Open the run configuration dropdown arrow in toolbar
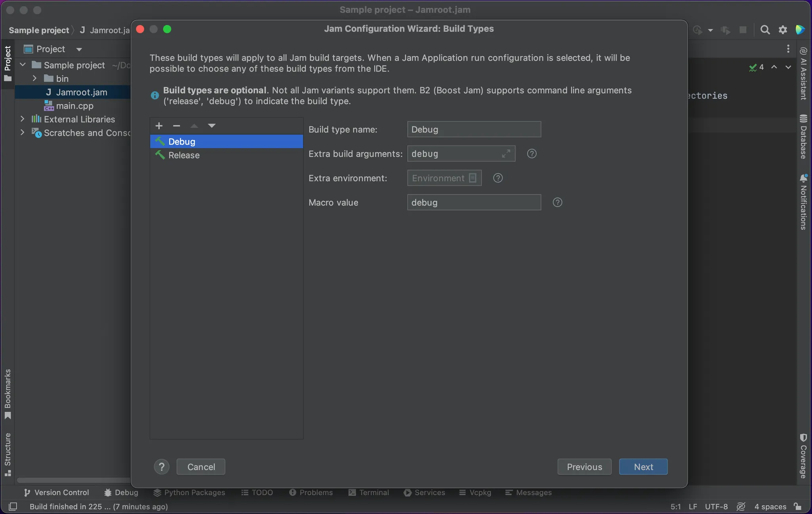Image resolution: width=812 pixels, height=514 pixels. (710, 30)
